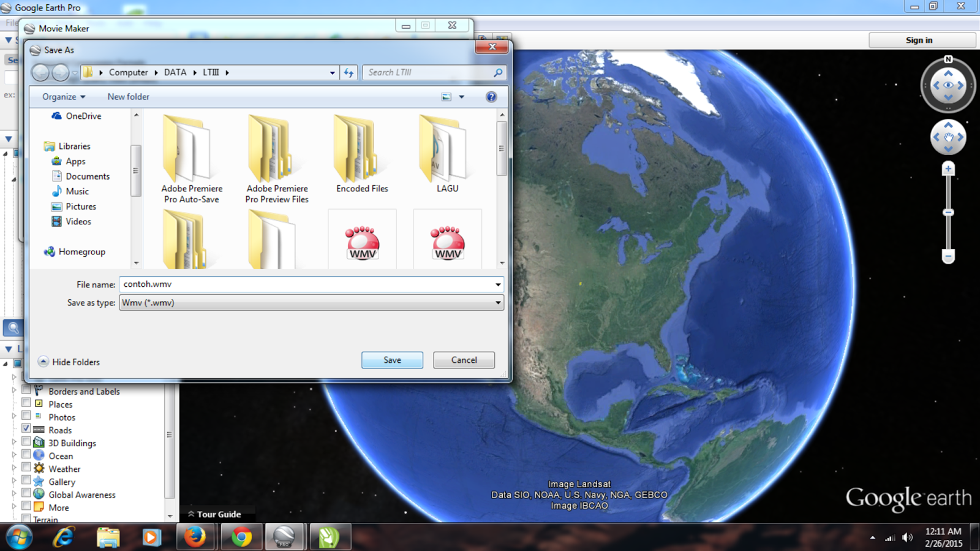Click the North N marker on the compass
This screenshot has width=980, height=551.
tap(948, 59)
